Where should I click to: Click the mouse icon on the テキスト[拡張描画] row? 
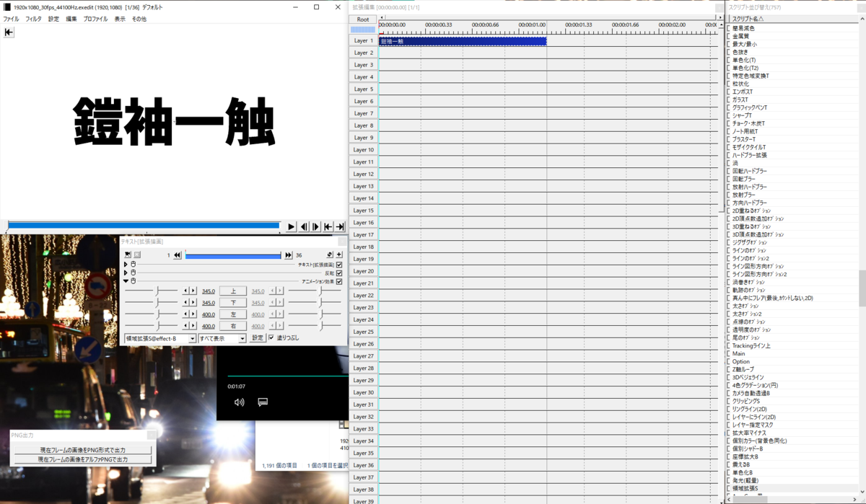click(x=133, y=265)
